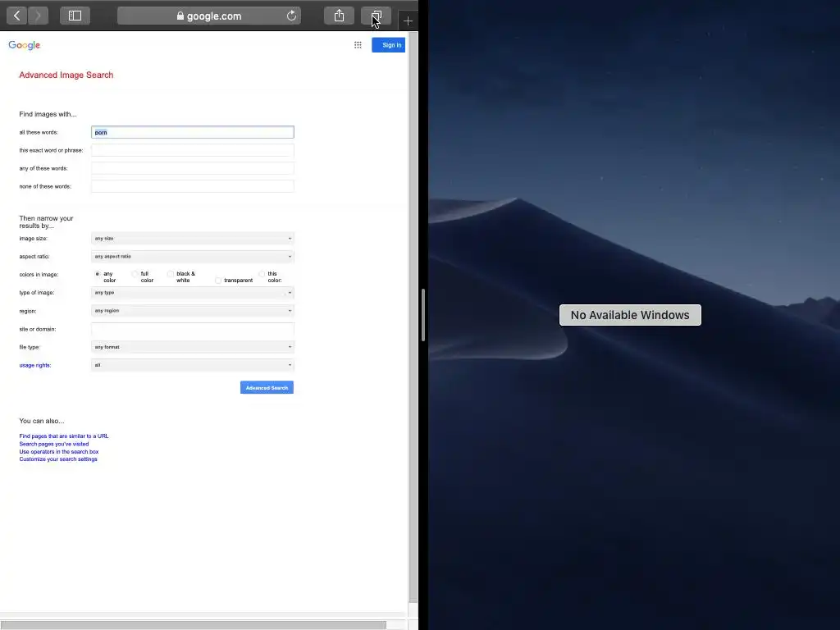840x630 pixels.
Task: Click the Advanced Image Search heading
Action: 66,75
